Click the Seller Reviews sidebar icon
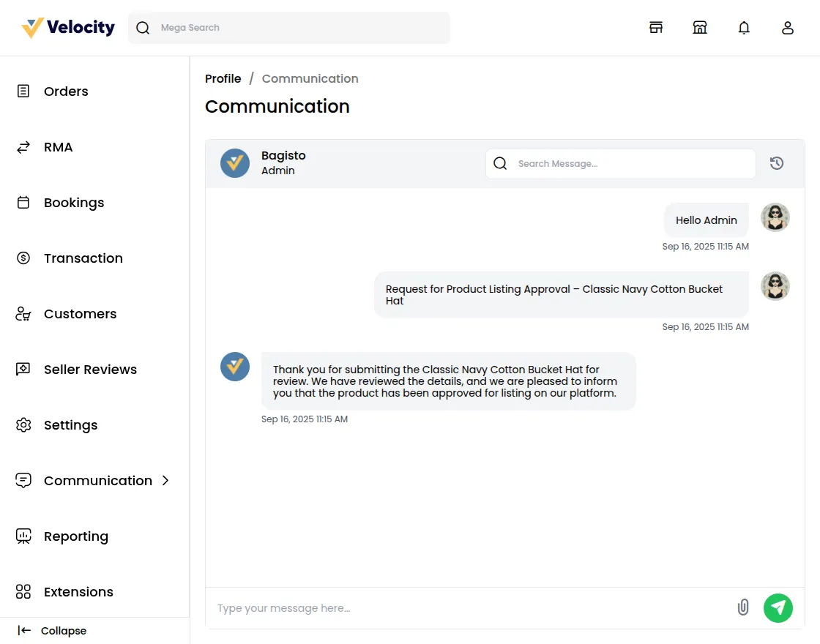Screen dimensions: 820x644 pyautogui.click(x=23, y=370)
